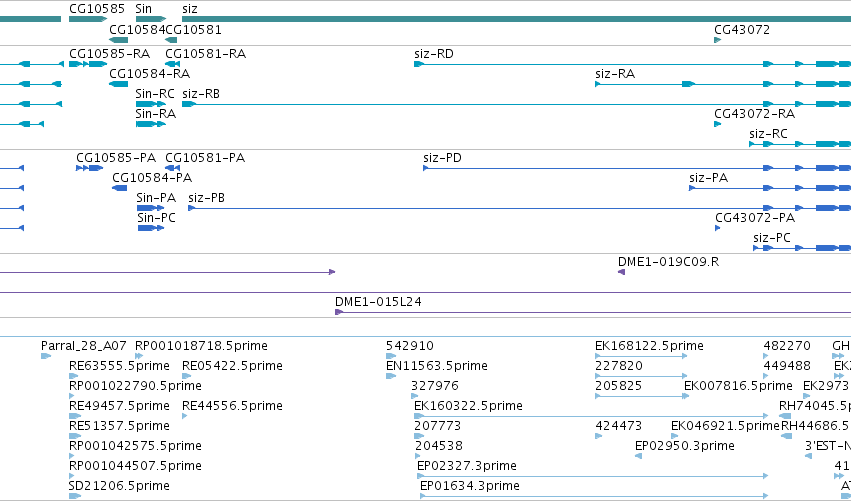Select the RE63555.5prime EST label

point(119,366)
